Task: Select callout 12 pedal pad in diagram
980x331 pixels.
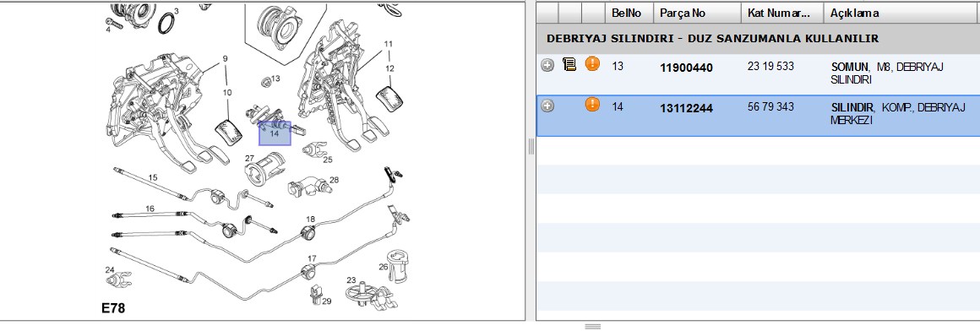Action: (x=390, y=68)
